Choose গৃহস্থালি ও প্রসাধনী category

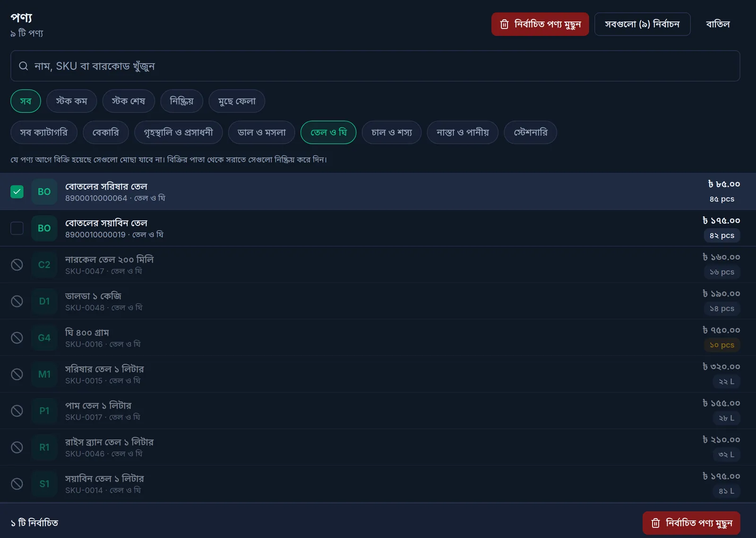pyautogui.click(x=179, y=132)
